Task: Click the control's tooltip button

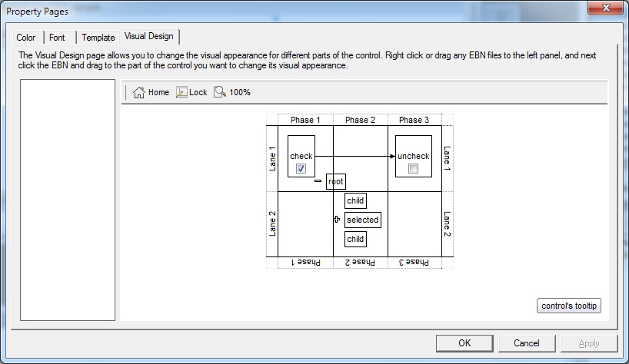Action: coord(569,306)
